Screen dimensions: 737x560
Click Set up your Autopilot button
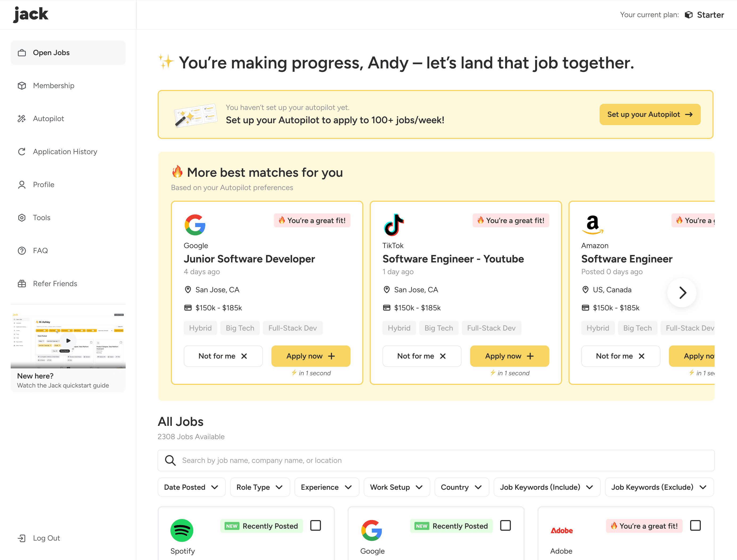point(650,114)
